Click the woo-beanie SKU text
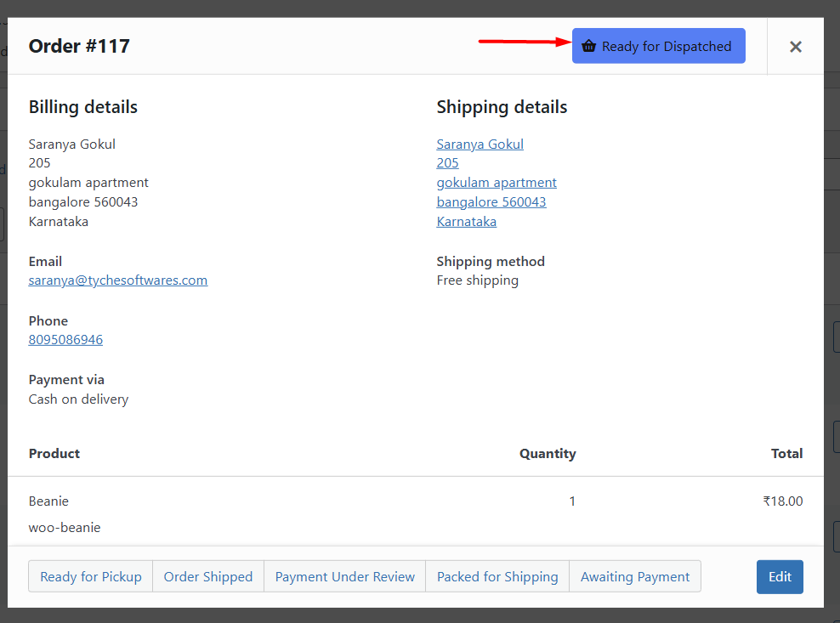 (65, 528)
